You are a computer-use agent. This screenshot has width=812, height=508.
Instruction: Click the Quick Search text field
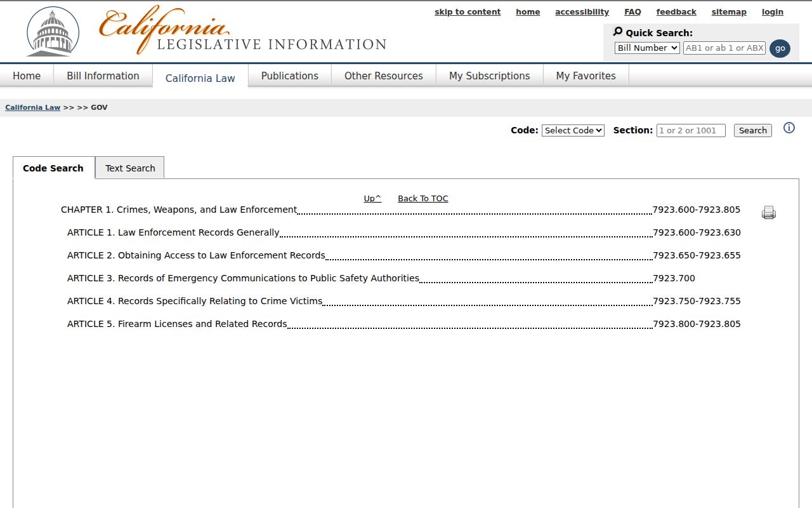point(724,48)
